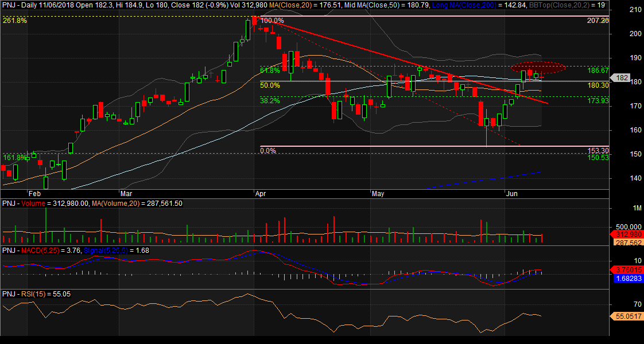This screenshot has height=344, width=644.
Task: Click the 207.26 price label on right
Action: (598, 20)
